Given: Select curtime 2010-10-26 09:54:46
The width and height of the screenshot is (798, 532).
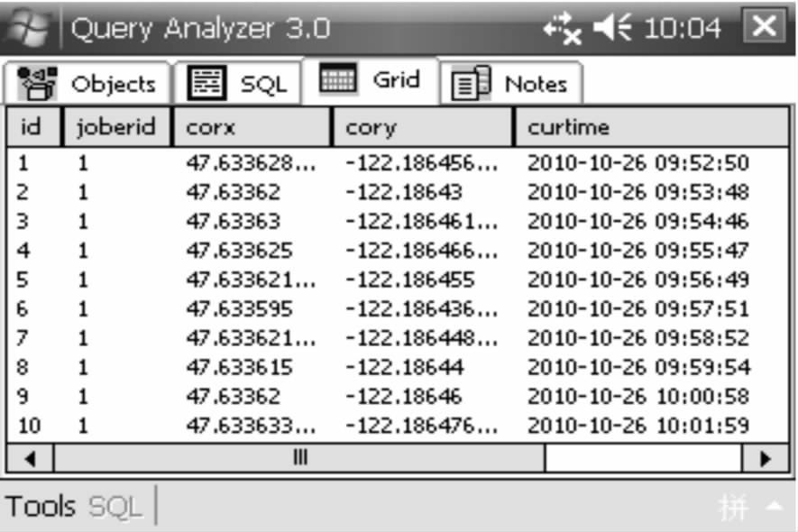Looking at the screenshot, I should point(638,222).
